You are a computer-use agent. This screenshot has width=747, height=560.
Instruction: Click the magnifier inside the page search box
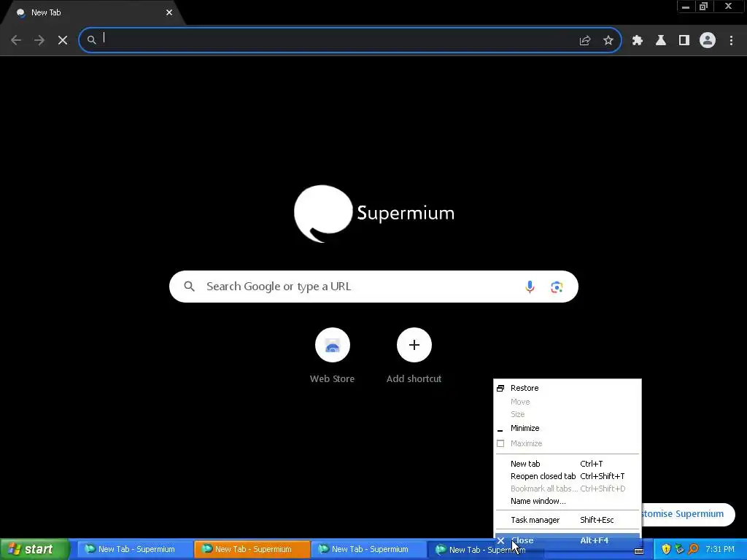[189, 286]
